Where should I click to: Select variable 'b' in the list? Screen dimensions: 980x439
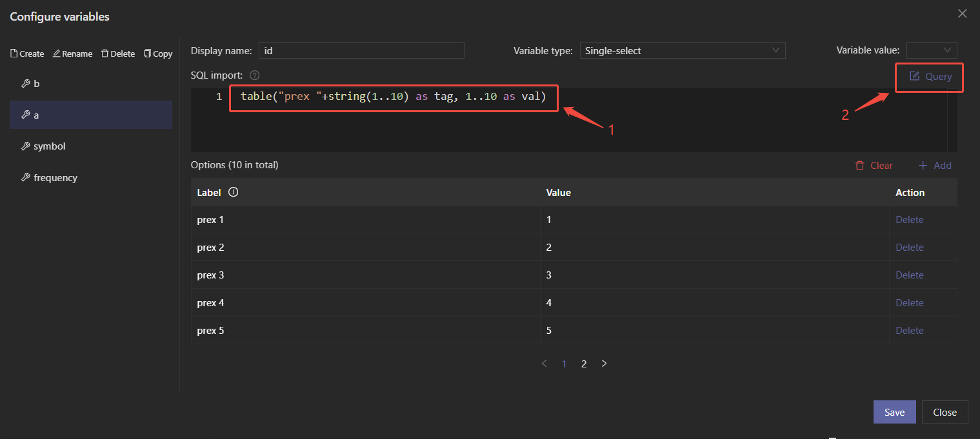pos(37,84)
